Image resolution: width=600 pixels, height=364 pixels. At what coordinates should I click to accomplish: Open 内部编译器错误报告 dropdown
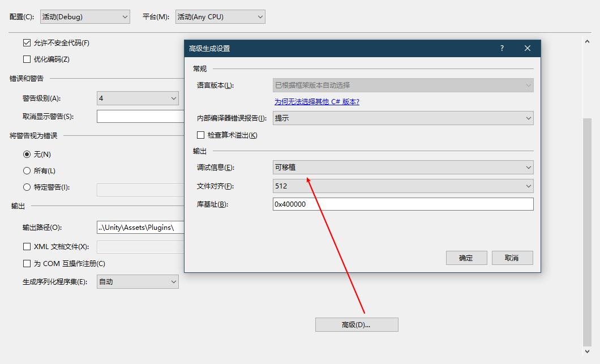(x=403, y=118)
